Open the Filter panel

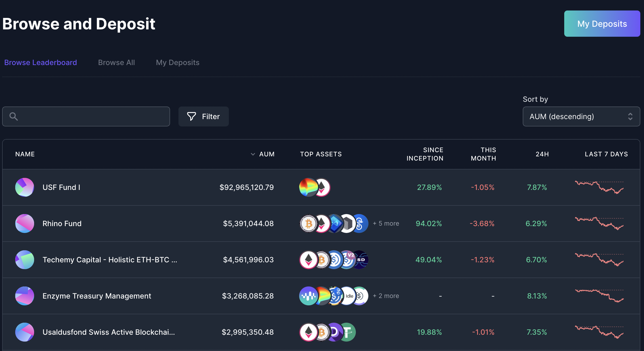pos(203,116)
